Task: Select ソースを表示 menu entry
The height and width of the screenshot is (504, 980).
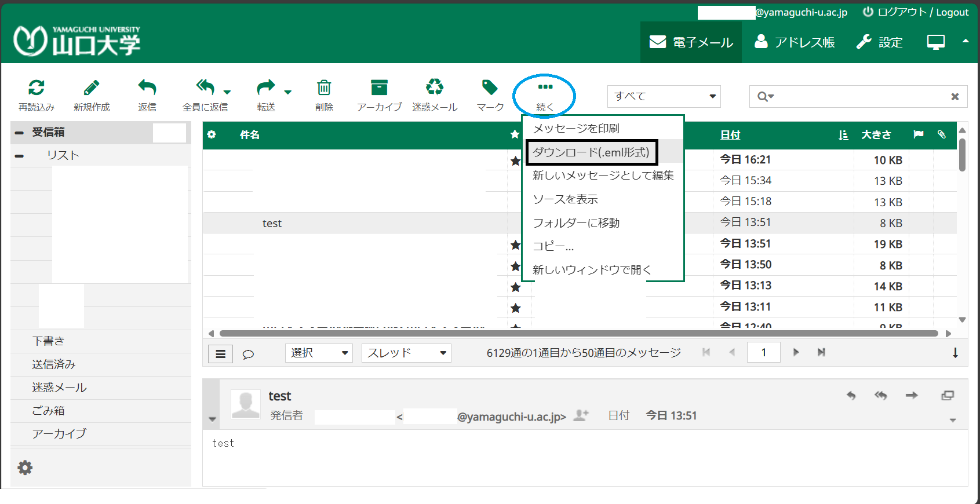Action: (x=603, y=199)
